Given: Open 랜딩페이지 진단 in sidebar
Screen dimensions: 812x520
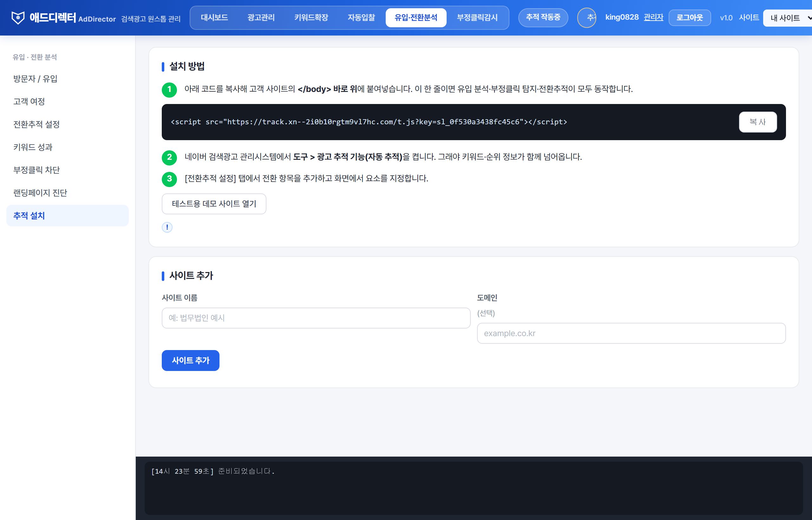Looking at the screenshot, I should [x=68, y=193].
